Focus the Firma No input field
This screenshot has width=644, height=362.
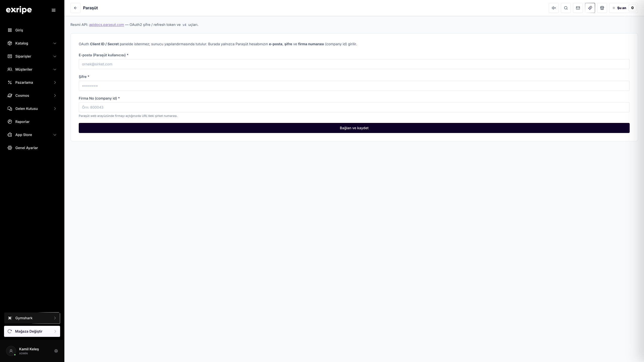(x=354, y=107)
